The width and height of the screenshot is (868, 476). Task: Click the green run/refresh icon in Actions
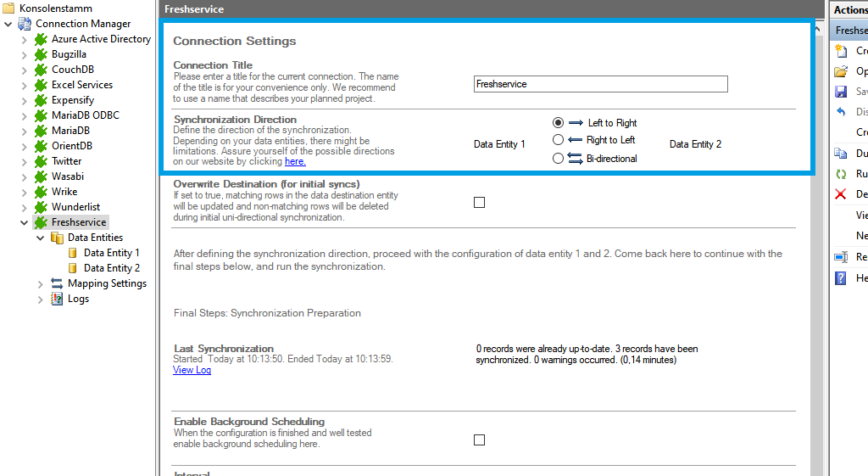[841, 174]
